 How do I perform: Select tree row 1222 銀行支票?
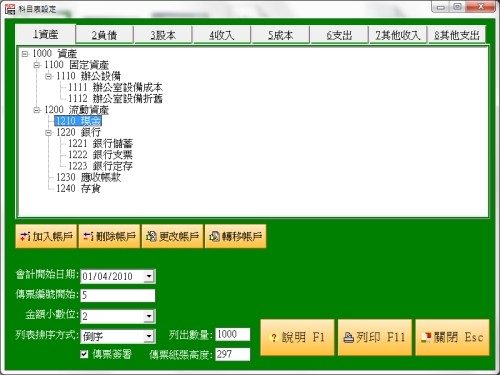tap(100, 155)
